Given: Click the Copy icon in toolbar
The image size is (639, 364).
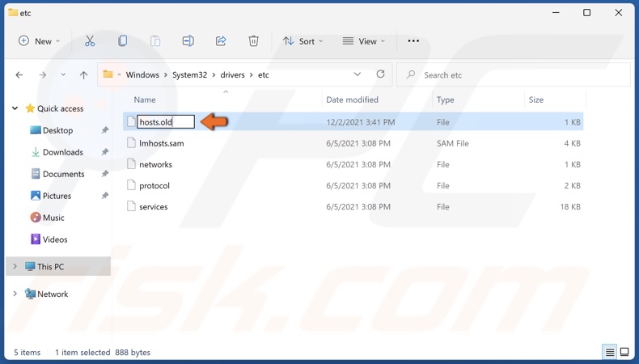Looking at the screenshot, I should pyautogui.click(x=122, y=41).
